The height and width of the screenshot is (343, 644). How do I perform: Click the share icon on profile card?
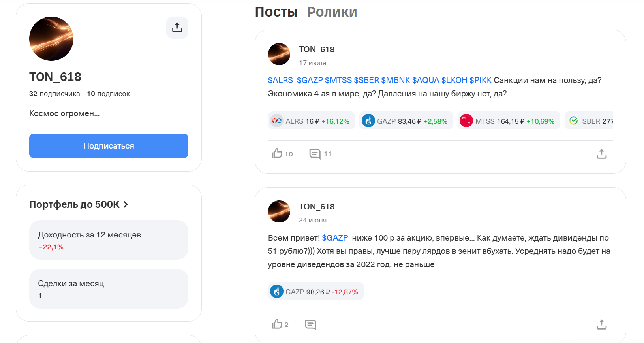177,28
